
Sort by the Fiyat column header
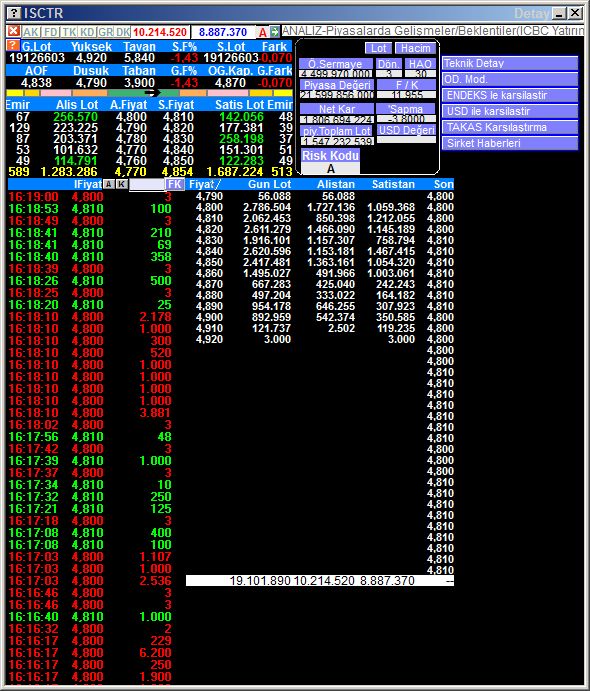204,184
